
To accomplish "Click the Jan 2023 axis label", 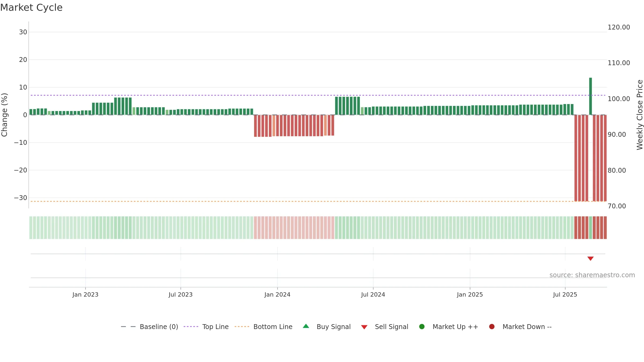I will [x=85, y=295].
